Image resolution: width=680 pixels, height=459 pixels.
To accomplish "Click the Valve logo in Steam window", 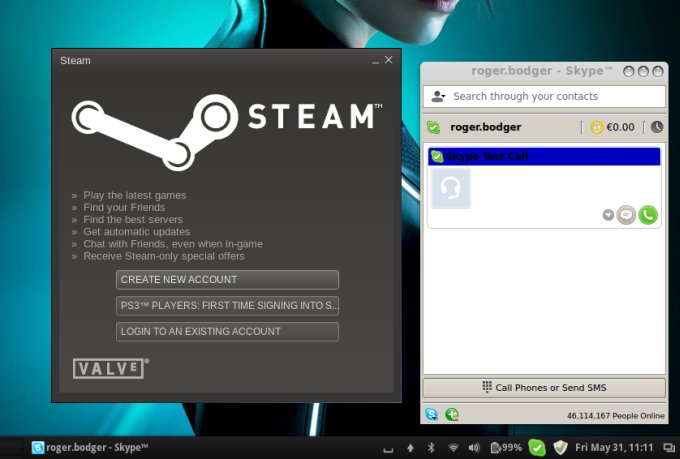I will pyautogui.click(x=111, y=368).
